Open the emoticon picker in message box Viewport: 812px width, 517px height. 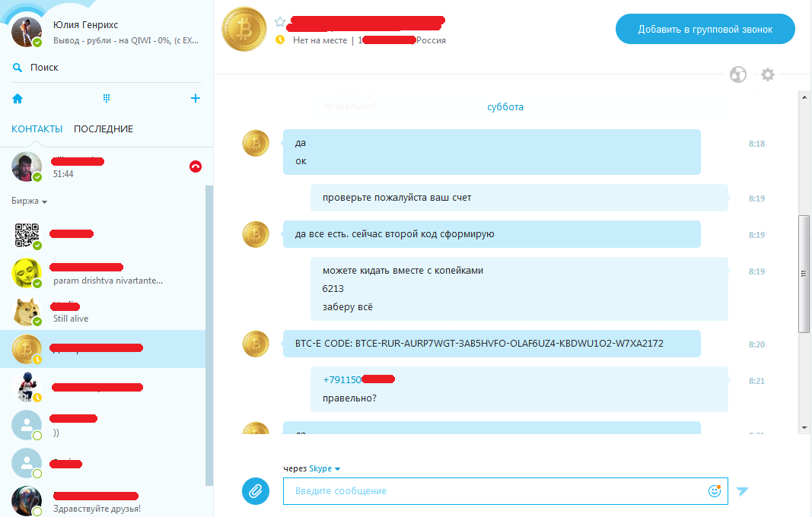pyautogui.click(x=715, y=490)
